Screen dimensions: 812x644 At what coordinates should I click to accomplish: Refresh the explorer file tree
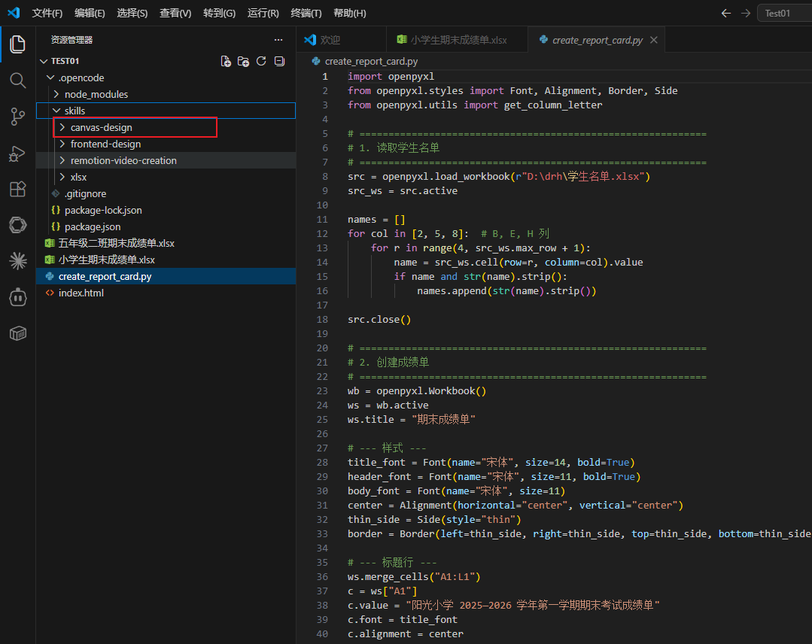(x=262, y=61)
